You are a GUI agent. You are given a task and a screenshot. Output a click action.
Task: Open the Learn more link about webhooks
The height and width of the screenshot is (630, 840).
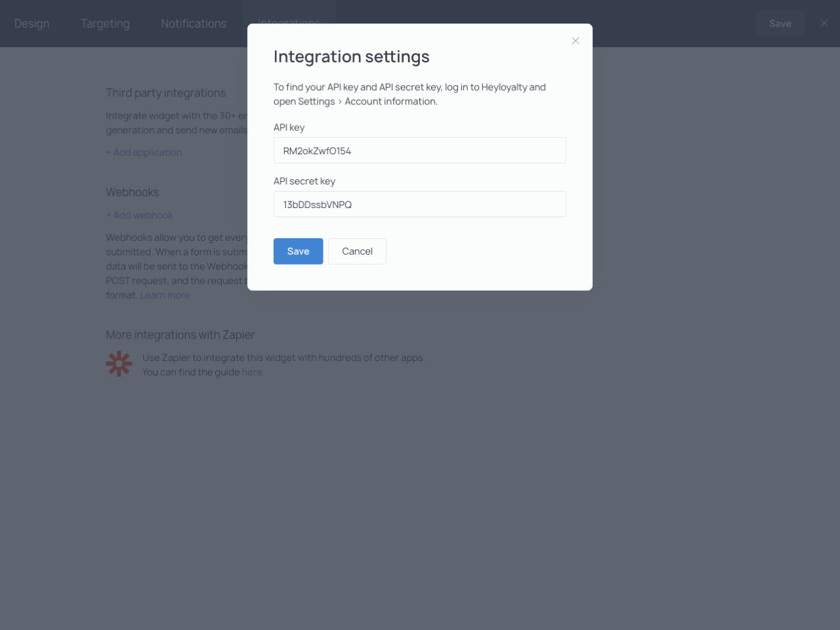tap(165, 295)
